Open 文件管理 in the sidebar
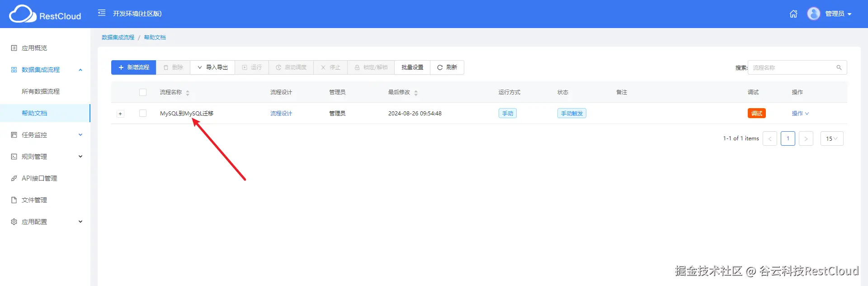Image resolution: width=868 pixels, height=286 pixels. point(45,200)
